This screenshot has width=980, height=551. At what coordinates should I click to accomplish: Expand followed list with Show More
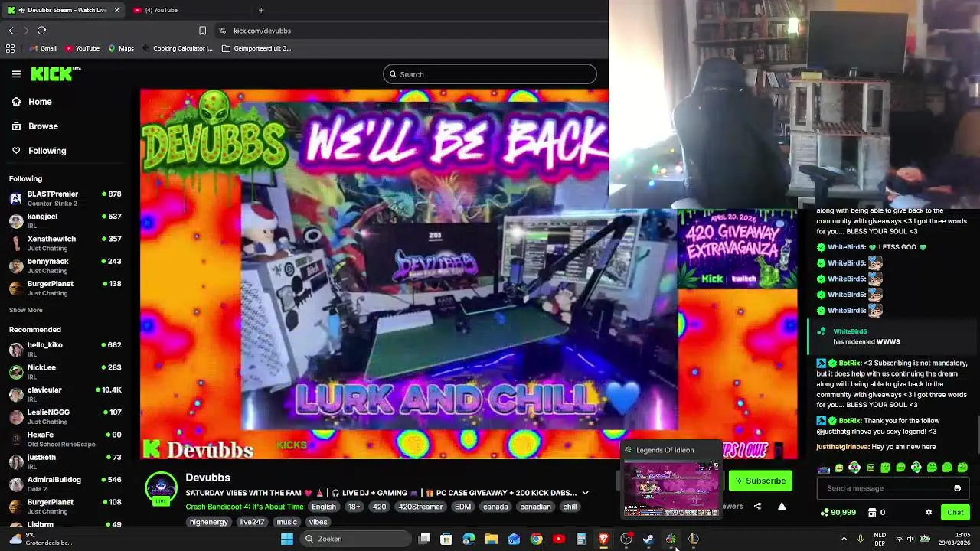point(25,310)
